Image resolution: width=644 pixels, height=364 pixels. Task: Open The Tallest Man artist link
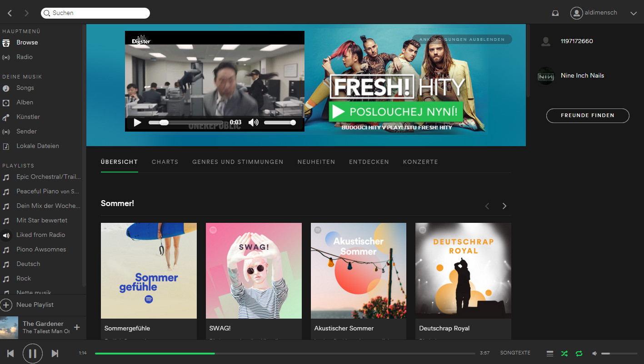[46, 332]
